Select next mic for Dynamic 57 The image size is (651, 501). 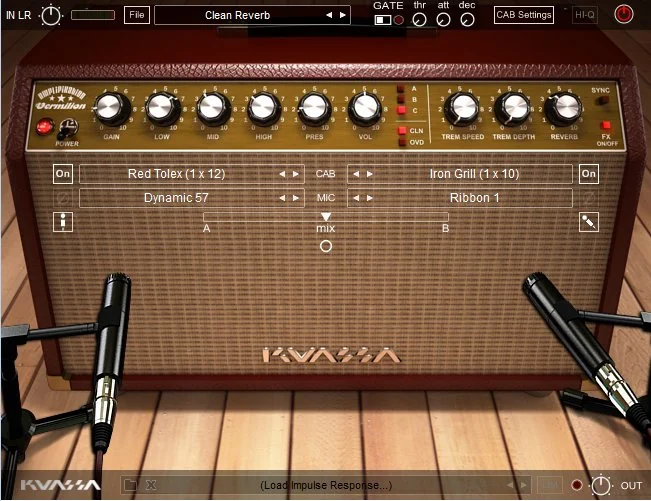(x=296, y=198)
